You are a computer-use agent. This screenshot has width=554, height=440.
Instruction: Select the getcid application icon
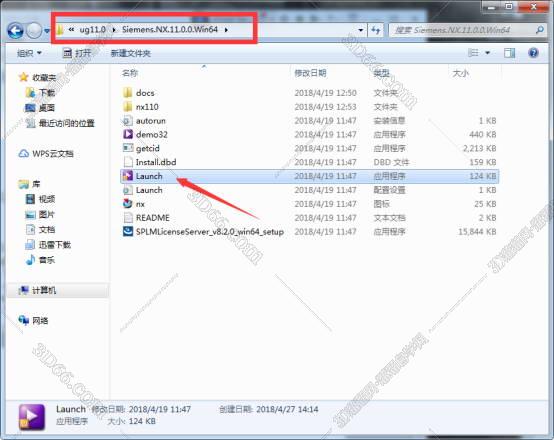click(128, 148)
